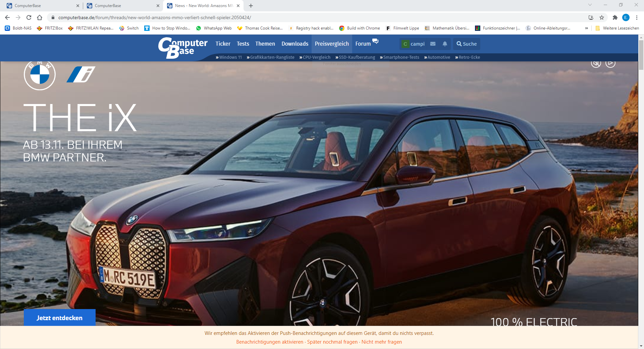Image resolution: width=644 pixels, height=349 pixels.
Task: Open the Chrome profile avatar
Action: coord(626,17)
